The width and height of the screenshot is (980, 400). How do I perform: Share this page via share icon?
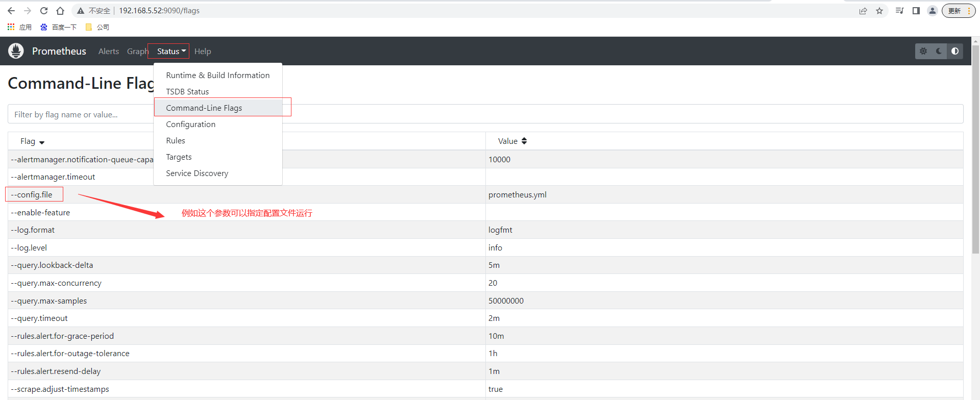(863, 11)
